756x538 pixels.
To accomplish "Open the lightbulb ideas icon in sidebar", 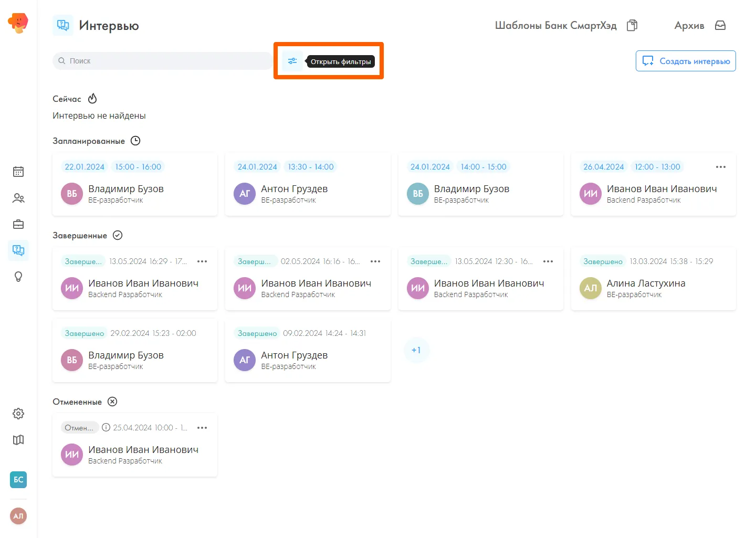I will [x=18, y=277].
